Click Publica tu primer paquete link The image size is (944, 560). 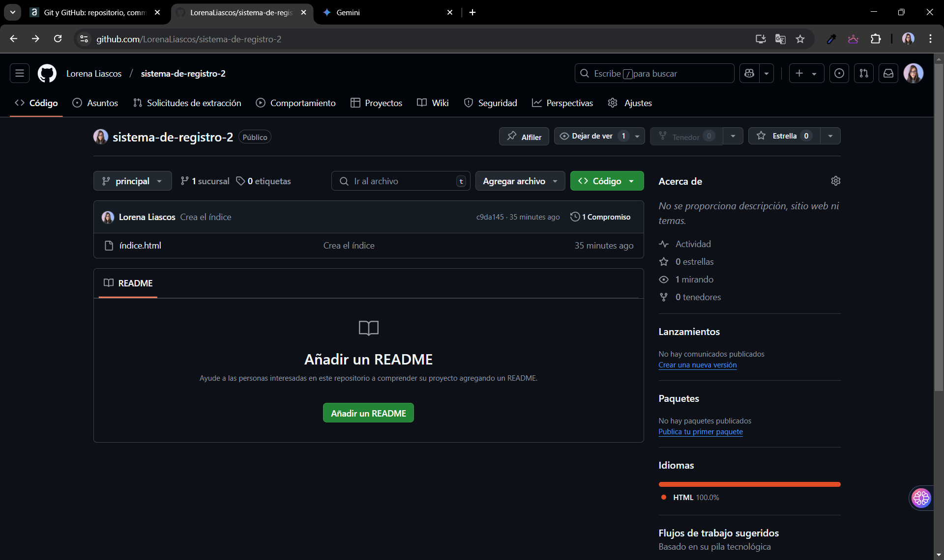pos(700,432)
